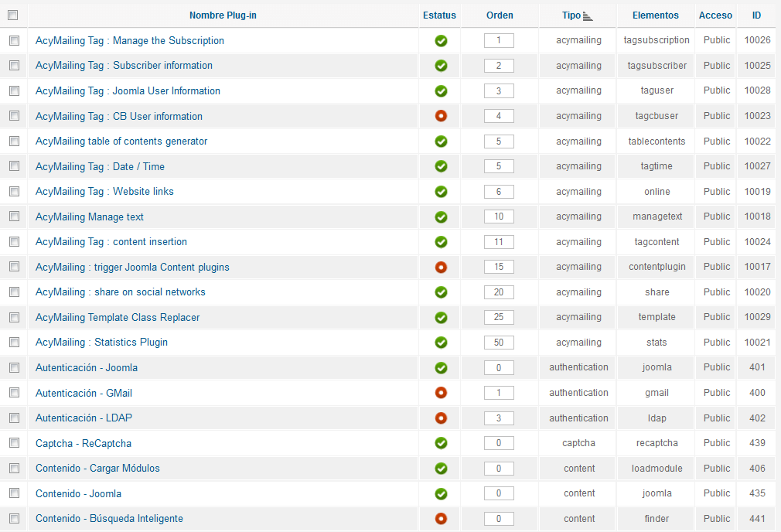Screen dimensions: 781x532
Task: Open AcyMailing Tag : Website links plugin
Action: pos(104,192)
